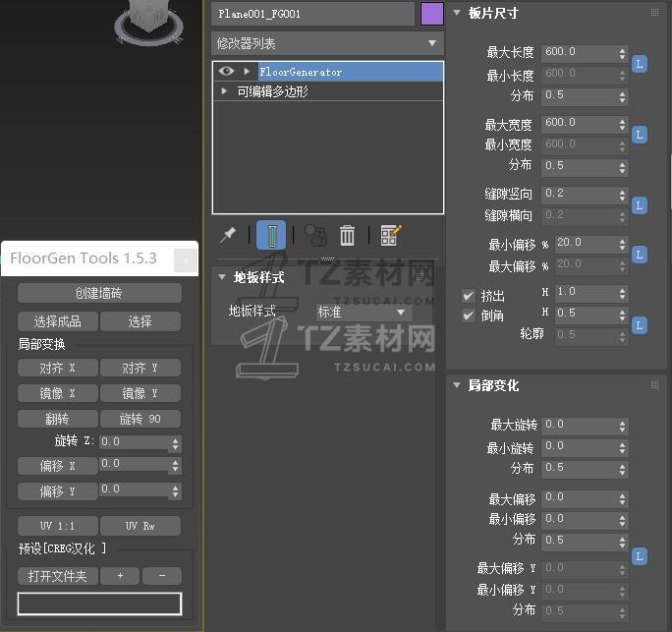The image size is (672, 632).
Task: Open the 修改器列表 dropdown
Action: [327, 43]
